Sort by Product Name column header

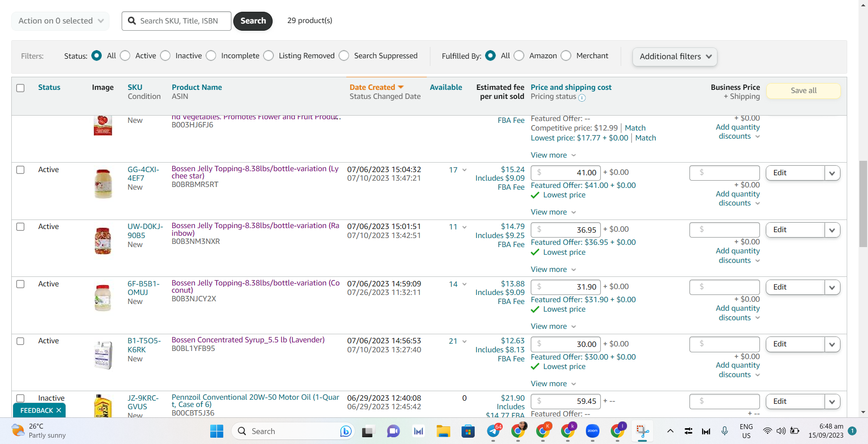pyautogui.click(x=197, y=87)
